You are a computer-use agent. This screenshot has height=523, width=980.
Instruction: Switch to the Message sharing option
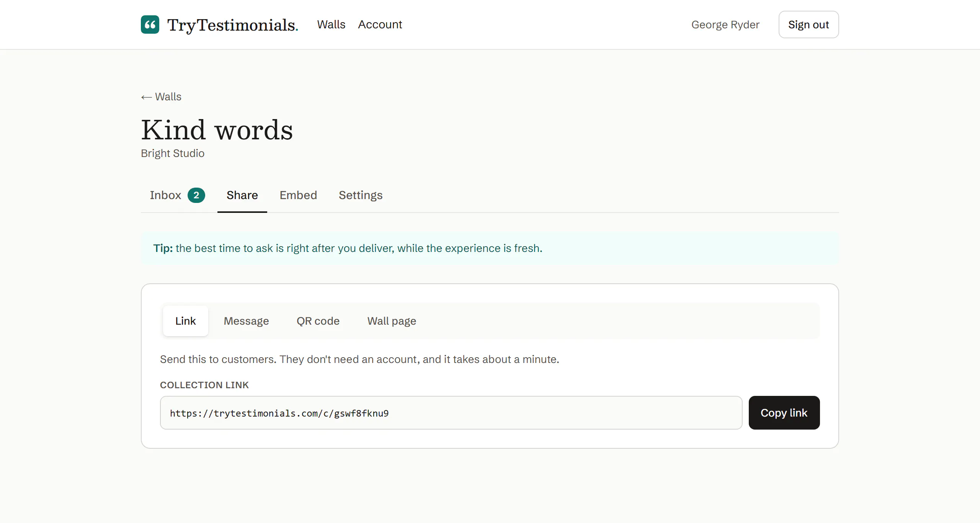click(246, 321)
